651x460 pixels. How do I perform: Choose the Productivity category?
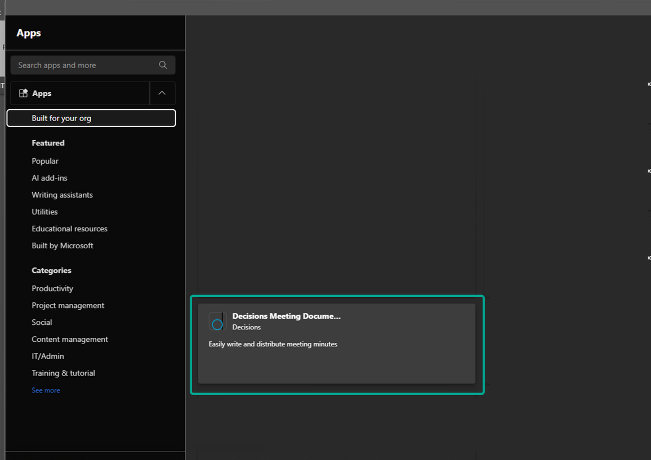[x=52, y=289]
